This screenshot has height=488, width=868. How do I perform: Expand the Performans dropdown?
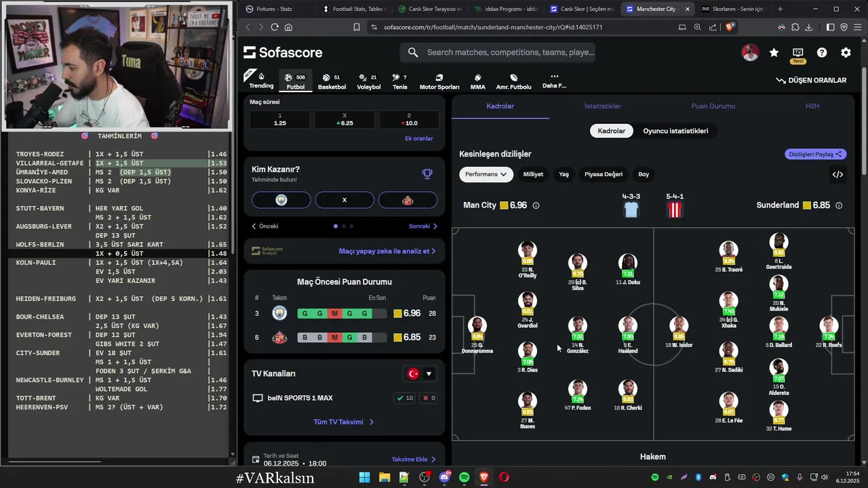tap(486, 174)
